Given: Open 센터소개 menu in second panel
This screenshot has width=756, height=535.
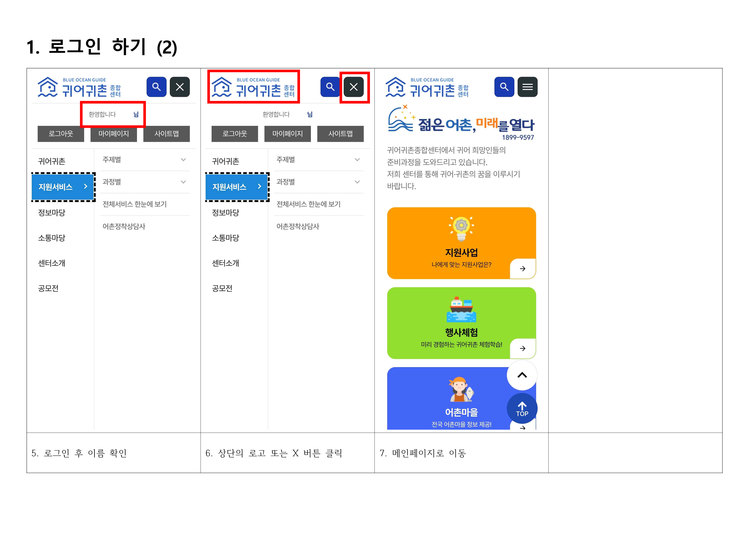Looking at the screenshot, I should [x=225, y=263].
